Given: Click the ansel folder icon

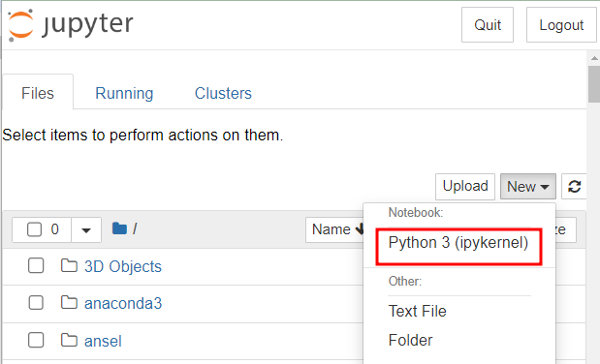Looking at the screenshot, I should [x=69, y=340].
